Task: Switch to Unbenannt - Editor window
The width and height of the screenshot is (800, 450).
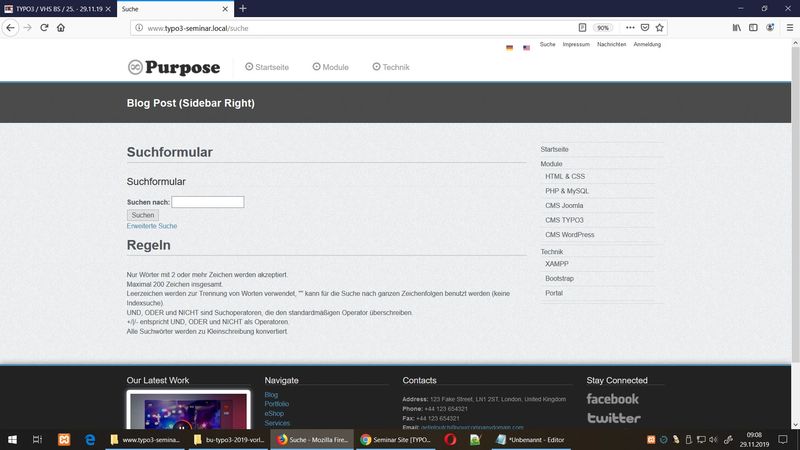Action: click(x=531, y=439)
